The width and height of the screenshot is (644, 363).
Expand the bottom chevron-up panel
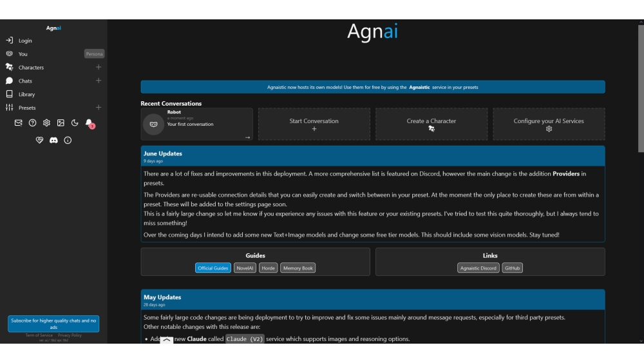(x=166, y=340)
